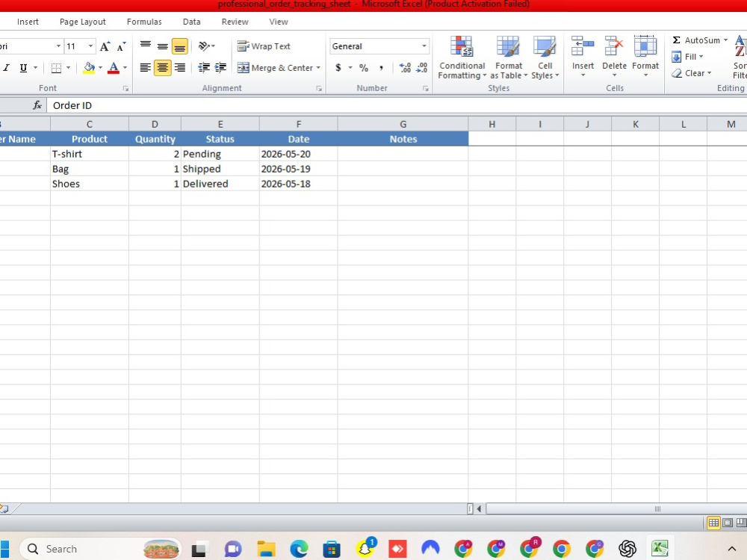
Task: Switch to Page Layout view in status bar
Action: pyautogui.click(x=728, y=523)
